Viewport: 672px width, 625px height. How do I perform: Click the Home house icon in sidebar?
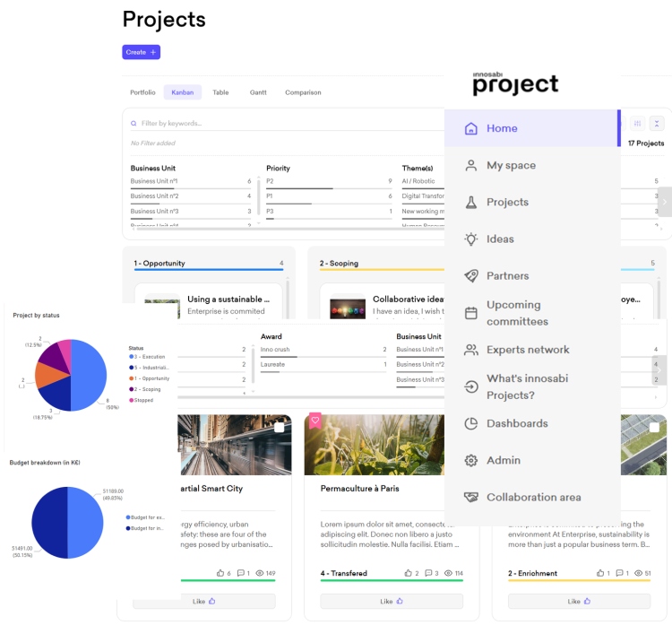pos(470,128)
